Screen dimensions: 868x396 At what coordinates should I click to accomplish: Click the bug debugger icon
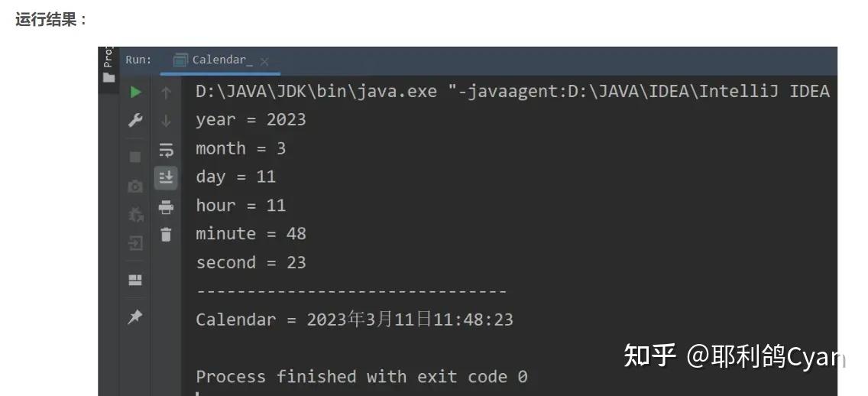pyautogui.click(x=135, y=215)
